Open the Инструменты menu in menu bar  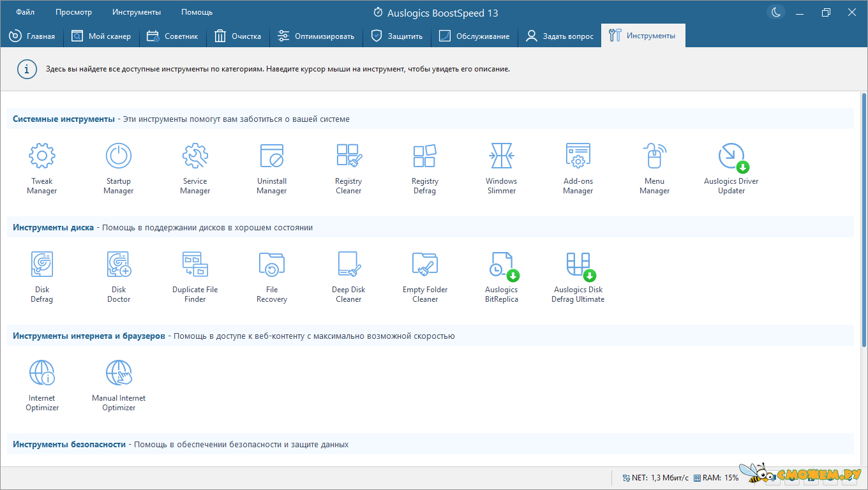[137, 12]
